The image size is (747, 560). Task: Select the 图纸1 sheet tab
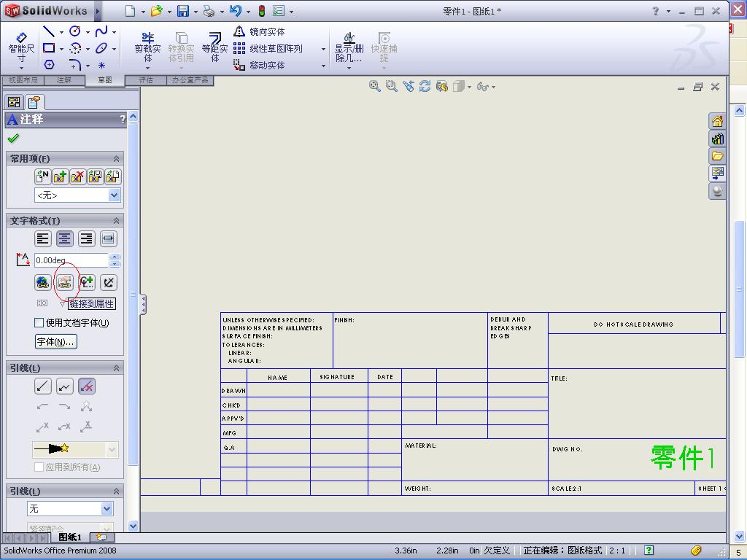pos(70,537)
